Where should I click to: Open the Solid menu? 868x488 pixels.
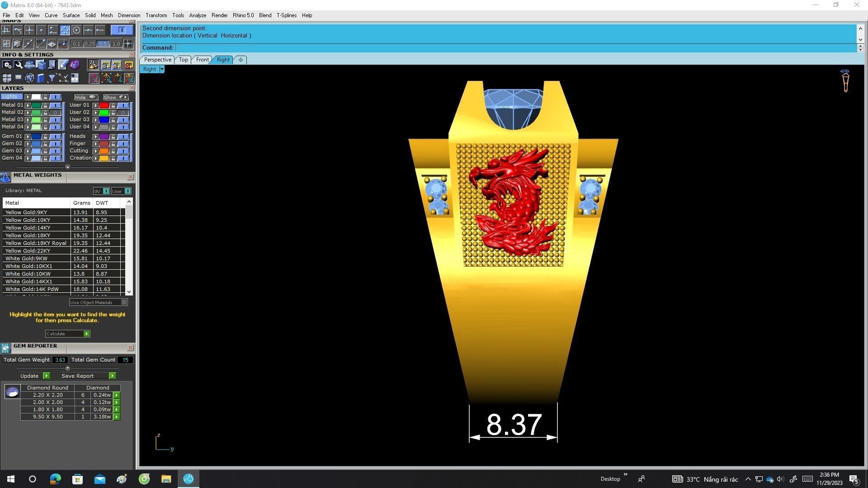coord(90,15)
